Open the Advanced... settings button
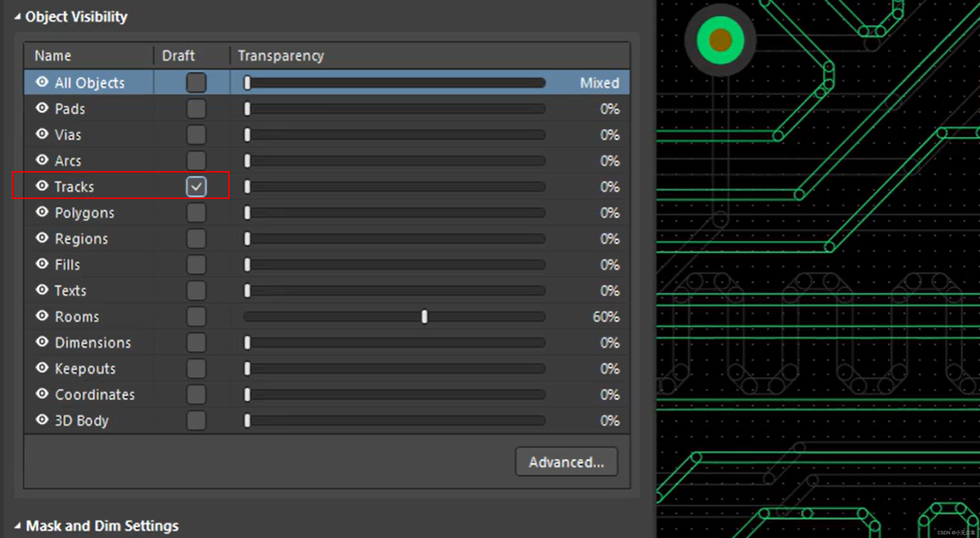980x538 pixels. [566, 461]
